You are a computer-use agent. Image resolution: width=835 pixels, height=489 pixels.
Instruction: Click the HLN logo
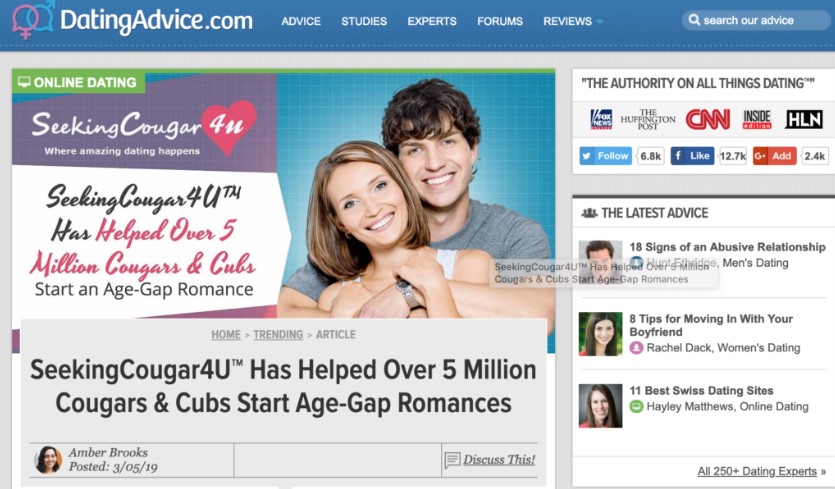[804, 119]
